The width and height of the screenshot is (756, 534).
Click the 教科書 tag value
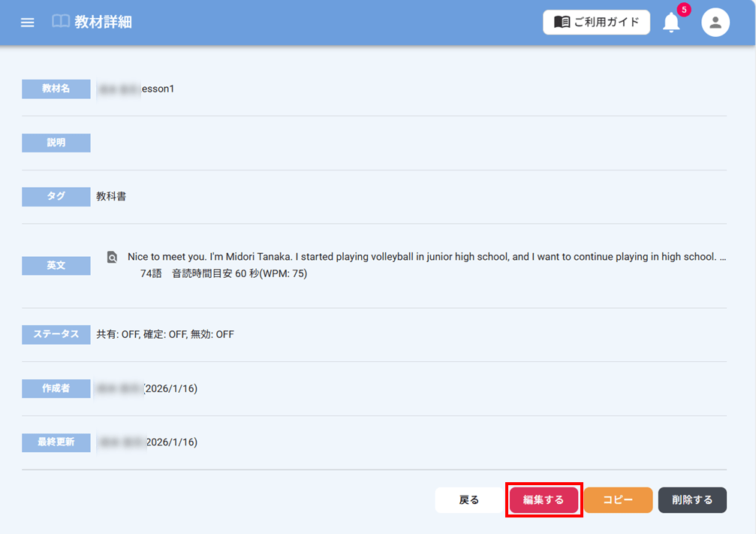111,197
